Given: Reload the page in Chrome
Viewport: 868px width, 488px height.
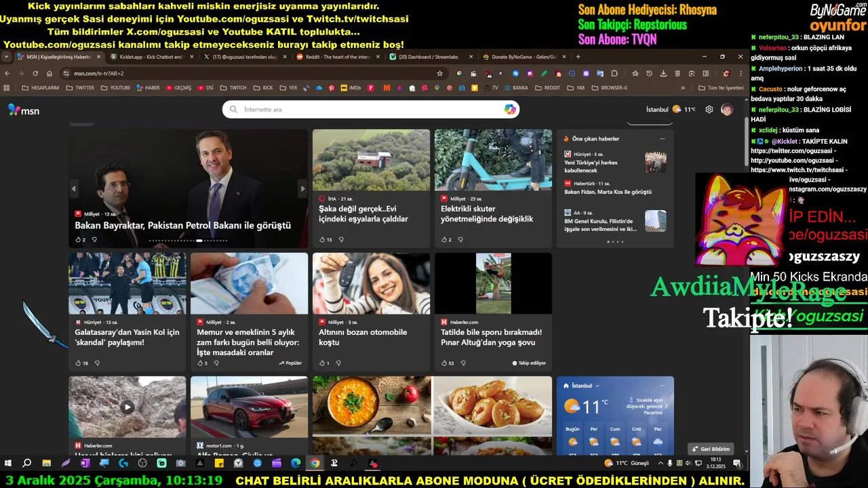Looking at the screenshot, I should (x=35, y=73).
